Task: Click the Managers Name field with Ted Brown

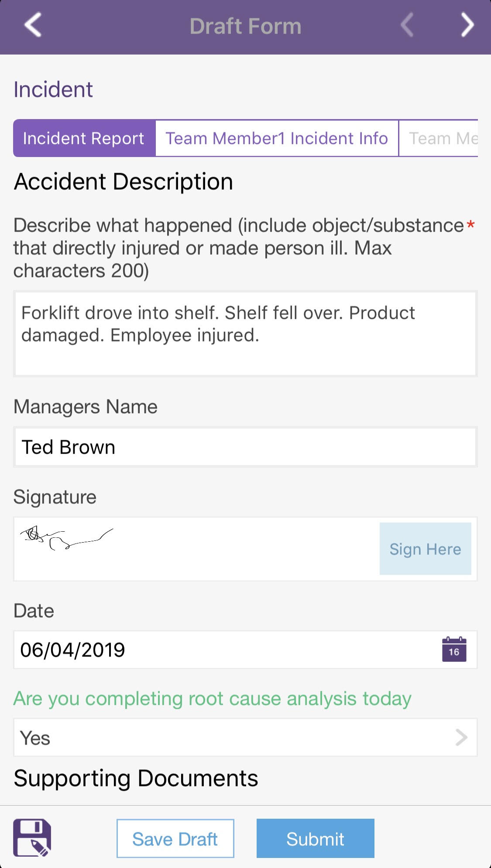Action: point(245,447)
